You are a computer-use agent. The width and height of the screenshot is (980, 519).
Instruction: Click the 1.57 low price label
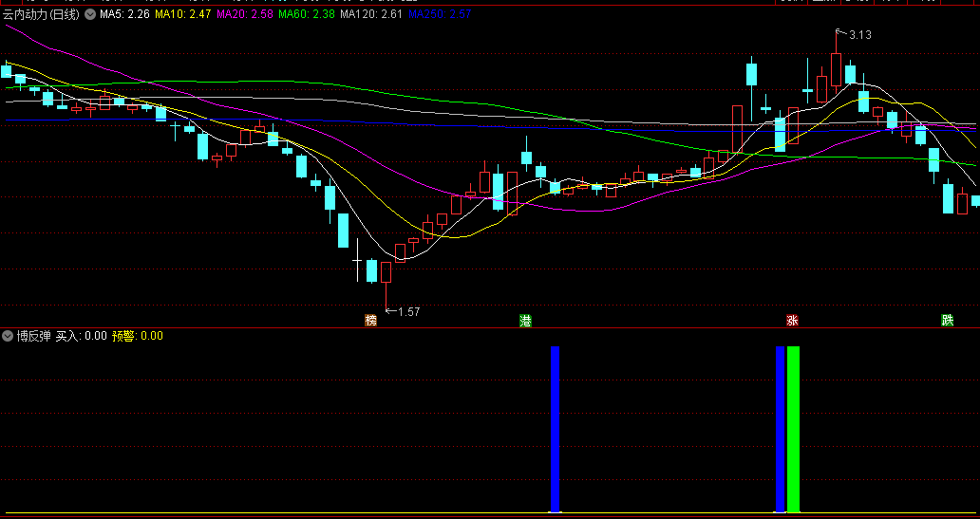tap(408, 311)
